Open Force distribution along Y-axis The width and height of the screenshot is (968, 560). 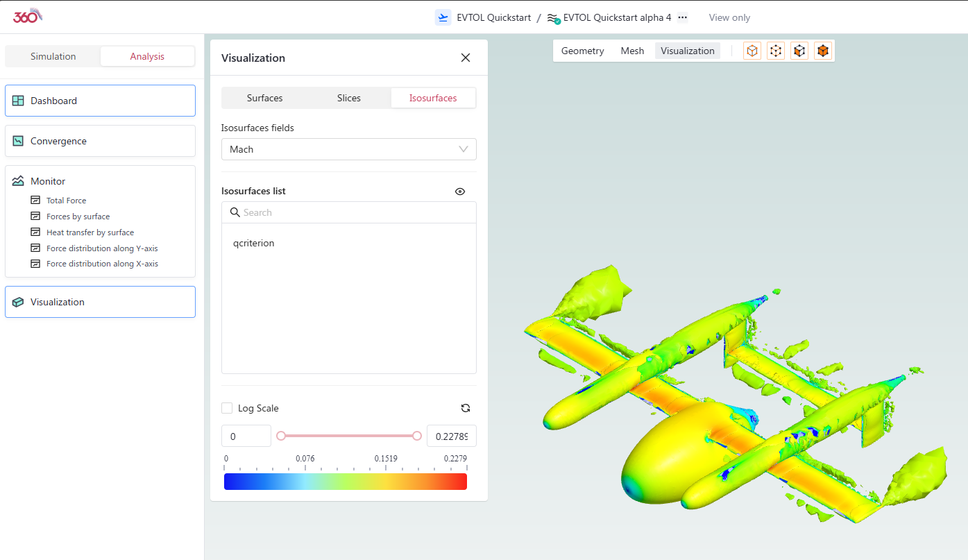pos(102,248)
